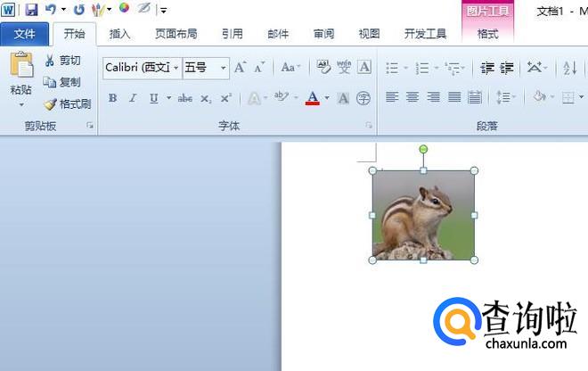Toggle Character Shading
The image size is (588, 371).
tap(343, 98)
